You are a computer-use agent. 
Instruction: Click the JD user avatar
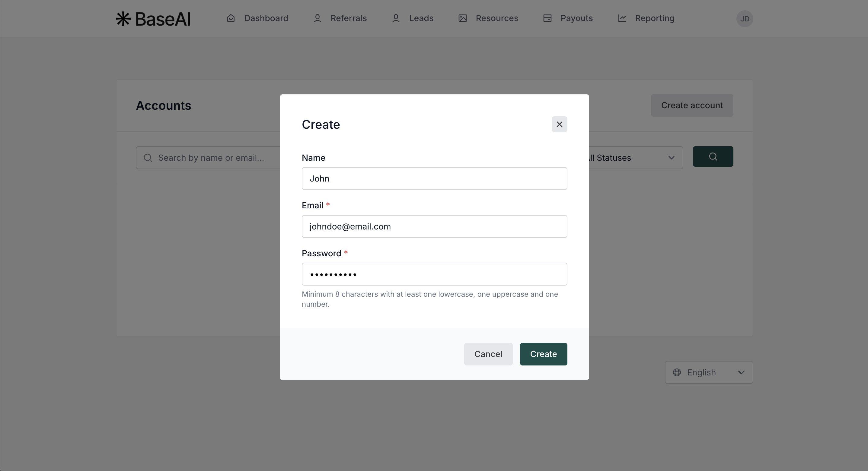744,18
